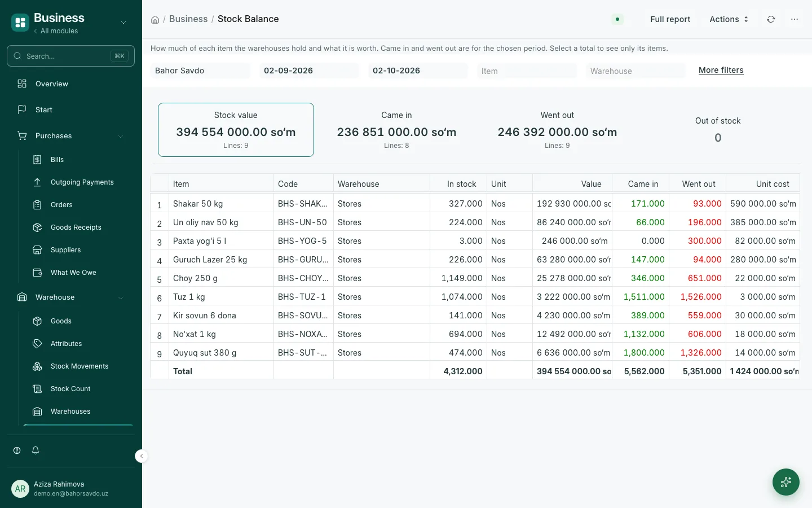Open the Warehouse filter field
The image size is (812, 508).
coord(636,71)
